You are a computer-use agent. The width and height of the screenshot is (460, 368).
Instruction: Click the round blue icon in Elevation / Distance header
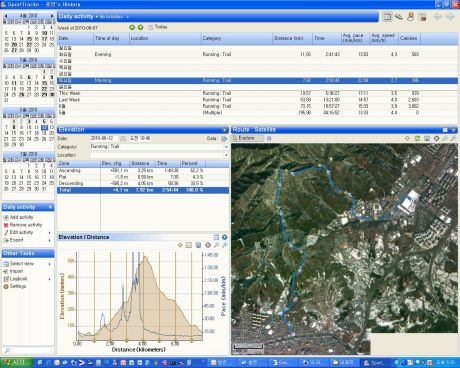225,237
